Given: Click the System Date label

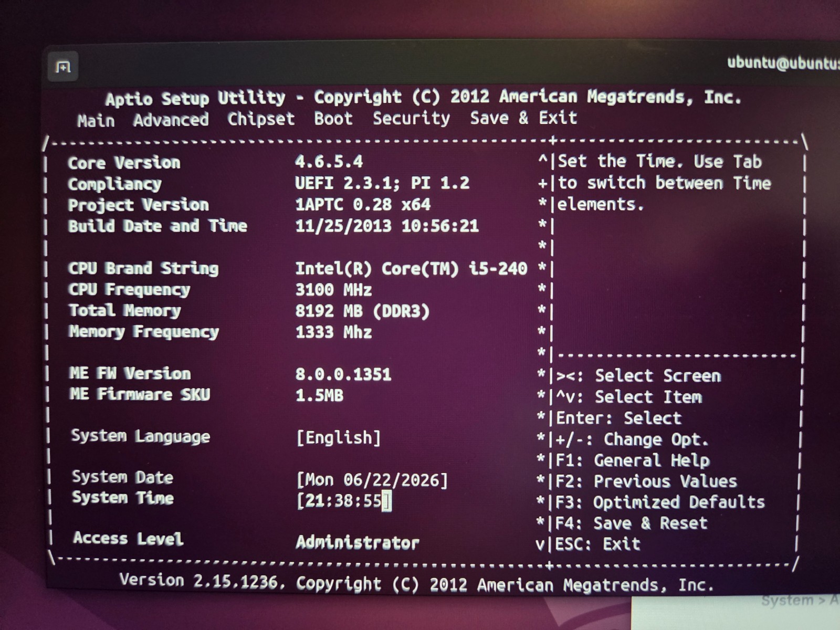Looking at the screenshot, I should [x=122, y=477].
